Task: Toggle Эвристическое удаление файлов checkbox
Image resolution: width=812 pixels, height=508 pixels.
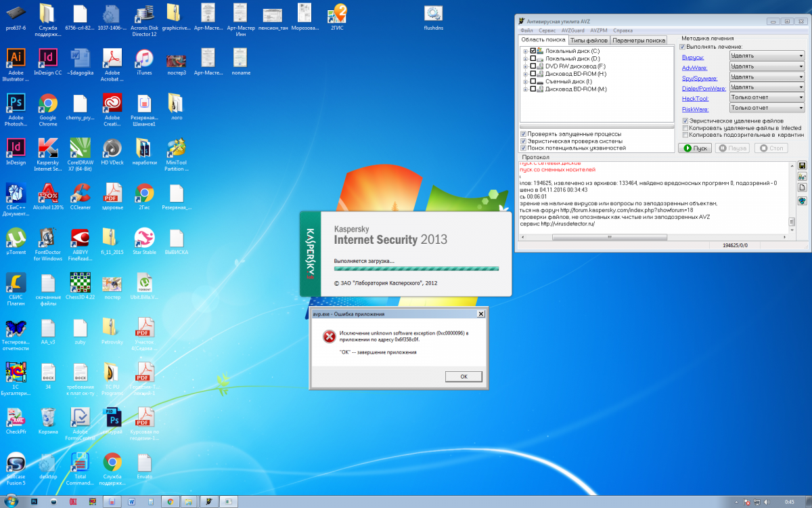Action: pos(685,121)
